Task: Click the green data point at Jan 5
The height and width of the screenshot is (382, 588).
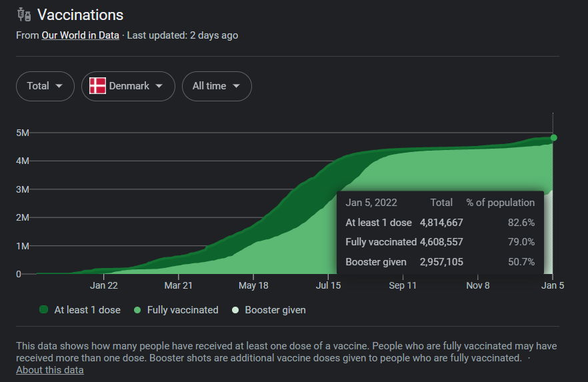Action: pos(553,138)
